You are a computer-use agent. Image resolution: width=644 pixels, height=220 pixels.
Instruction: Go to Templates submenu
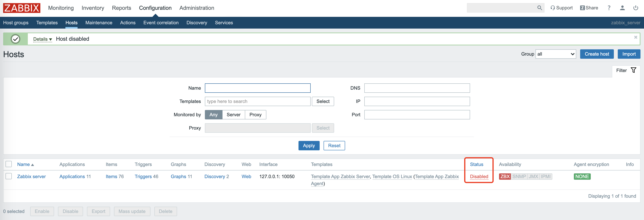47,23
